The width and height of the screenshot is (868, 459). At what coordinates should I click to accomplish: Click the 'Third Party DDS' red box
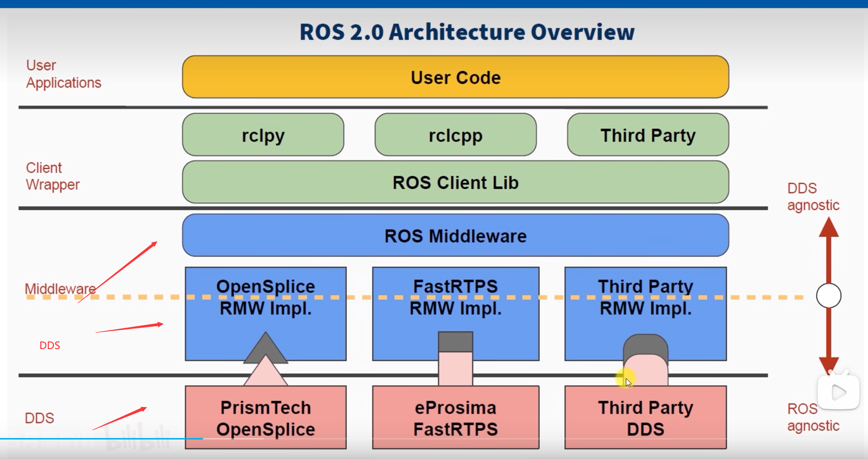(645, 417)
